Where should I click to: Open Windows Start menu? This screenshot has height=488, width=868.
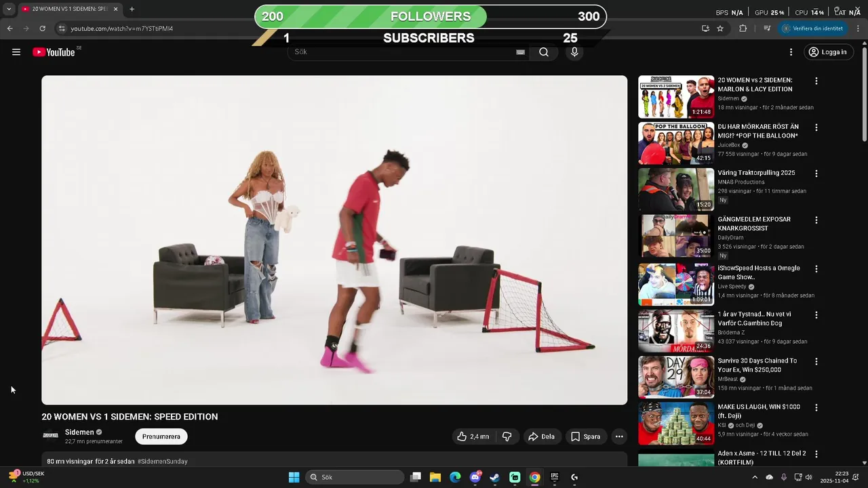click(x=294, y=477)
